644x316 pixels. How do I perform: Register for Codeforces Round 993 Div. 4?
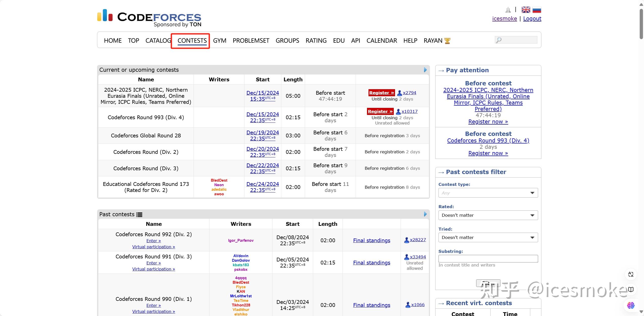click(x=380, y=111)
